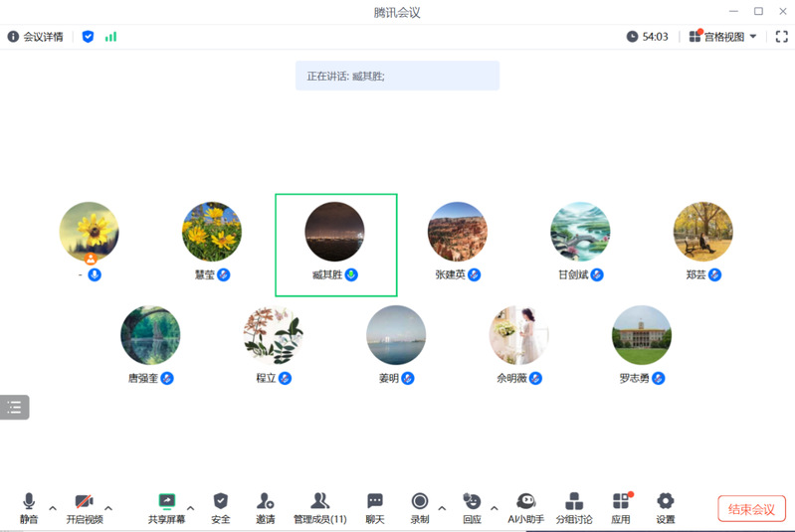The height and width of the screenshot is (532, 795).
Task: Toggle microphone icon next to 罗志勇
Action: point(658,378)
